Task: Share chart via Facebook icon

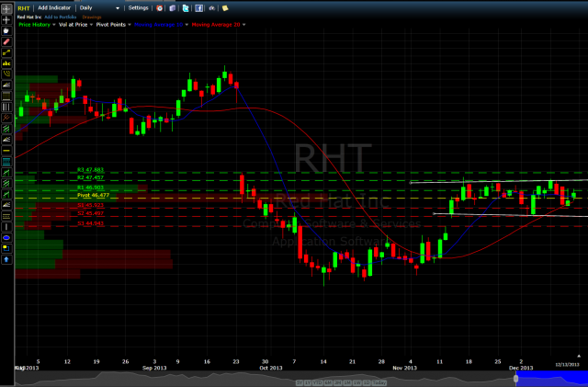Action: click(198, 8)
